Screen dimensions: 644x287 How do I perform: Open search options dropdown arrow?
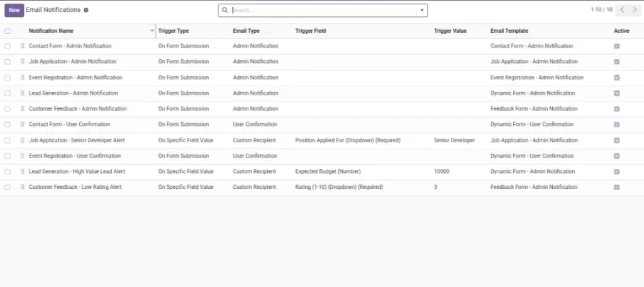pyautogui.click(x=422, y=10)
